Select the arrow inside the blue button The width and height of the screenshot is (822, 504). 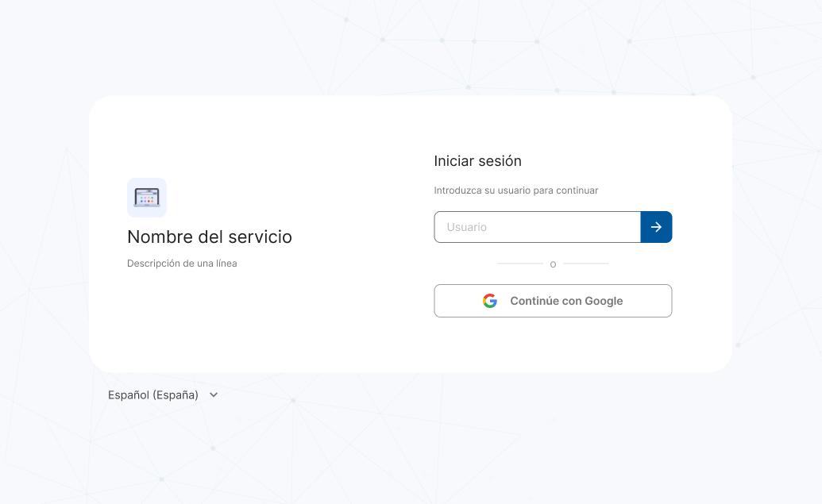[x=656, y=227]
